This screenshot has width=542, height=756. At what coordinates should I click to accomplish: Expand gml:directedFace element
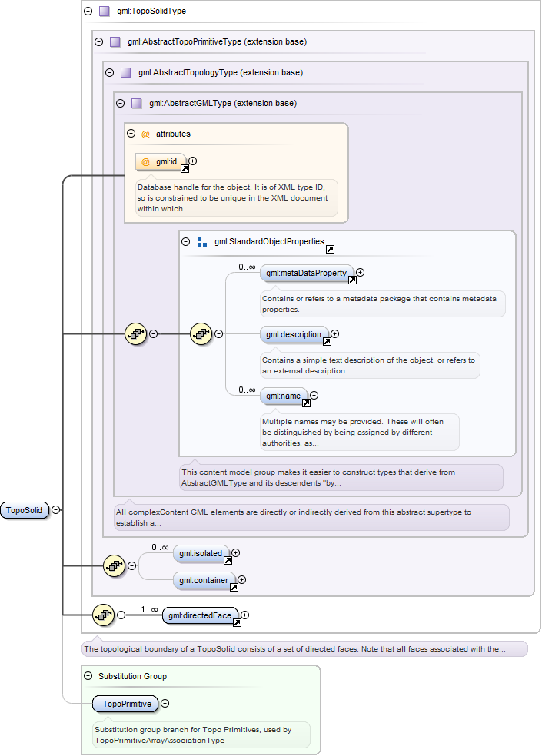click(245, 615)
